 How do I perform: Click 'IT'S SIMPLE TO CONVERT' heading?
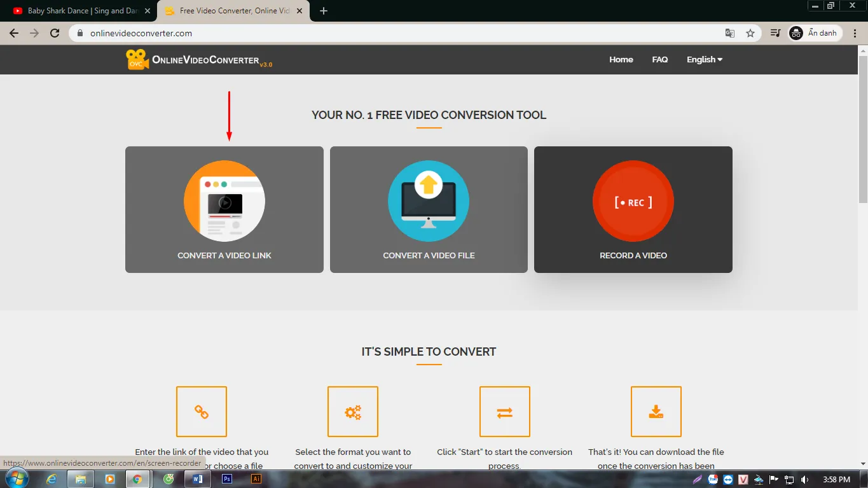pos(429,351)
